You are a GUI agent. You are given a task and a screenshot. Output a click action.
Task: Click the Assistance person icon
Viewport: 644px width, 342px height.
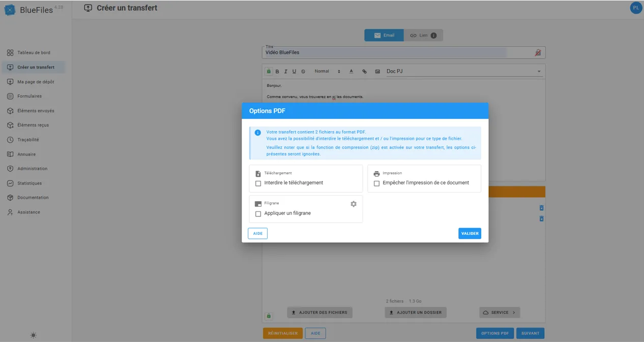[x=10, y=212]
